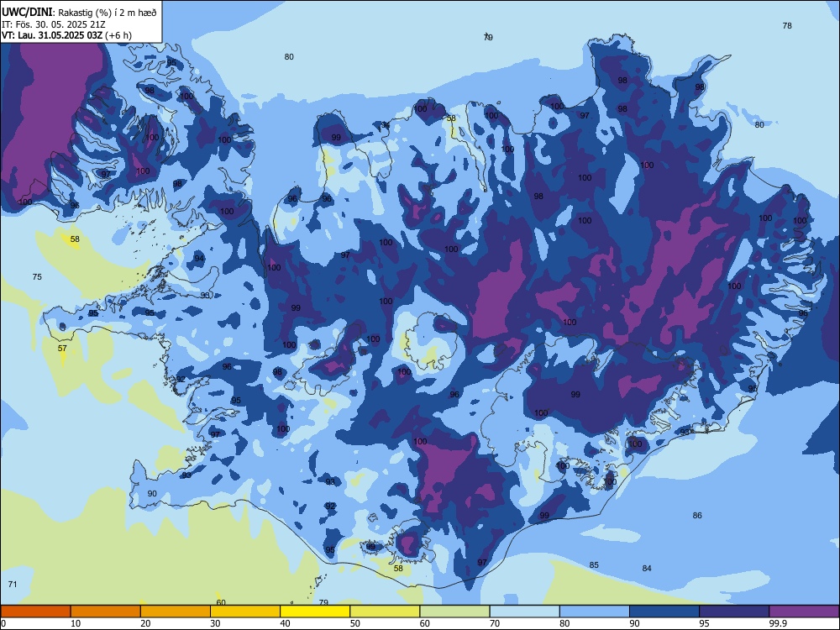This screenshot has width=840, height=630.
Task: Select the orange 10–20 legend color block
Action: coord(106,612)
